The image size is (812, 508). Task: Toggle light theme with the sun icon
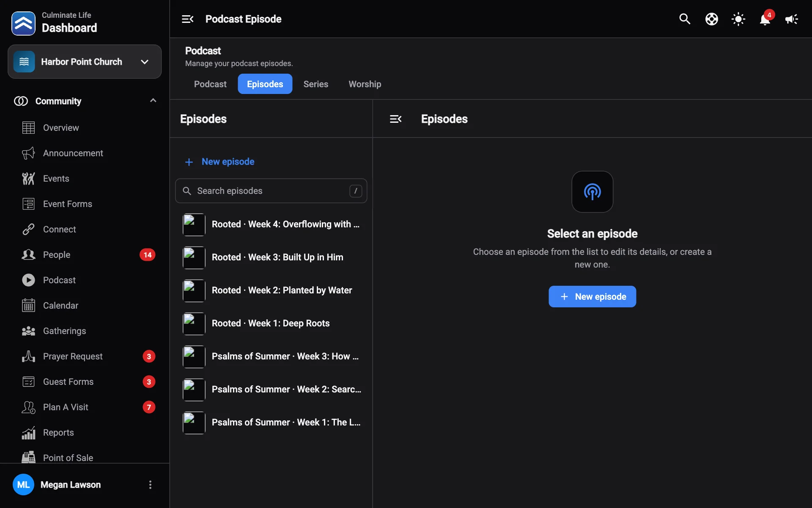pyautogui.click(x=738, y=19)
